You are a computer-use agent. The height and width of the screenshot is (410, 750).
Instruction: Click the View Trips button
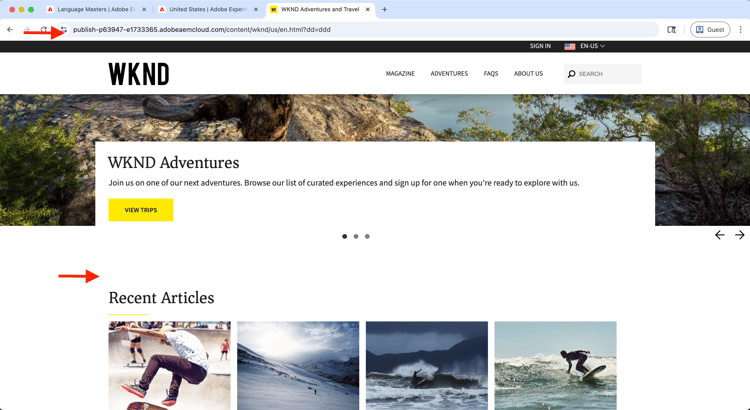click(x=141, y=210)
